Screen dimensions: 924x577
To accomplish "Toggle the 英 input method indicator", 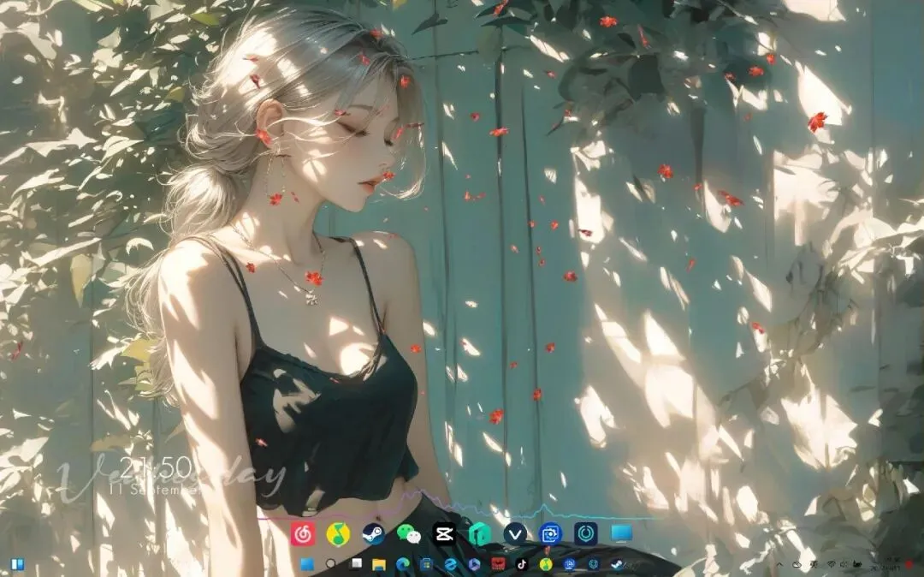I will point(814,564).
